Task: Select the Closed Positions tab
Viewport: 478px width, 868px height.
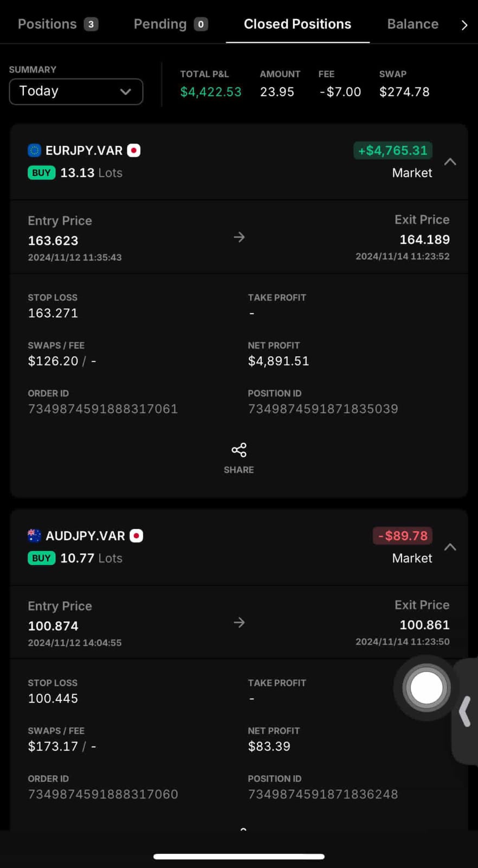Action: [297, 24]
